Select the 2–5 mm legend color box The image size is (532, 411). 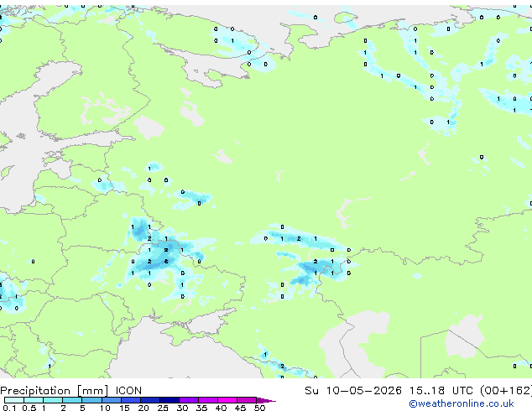point(72,400)
